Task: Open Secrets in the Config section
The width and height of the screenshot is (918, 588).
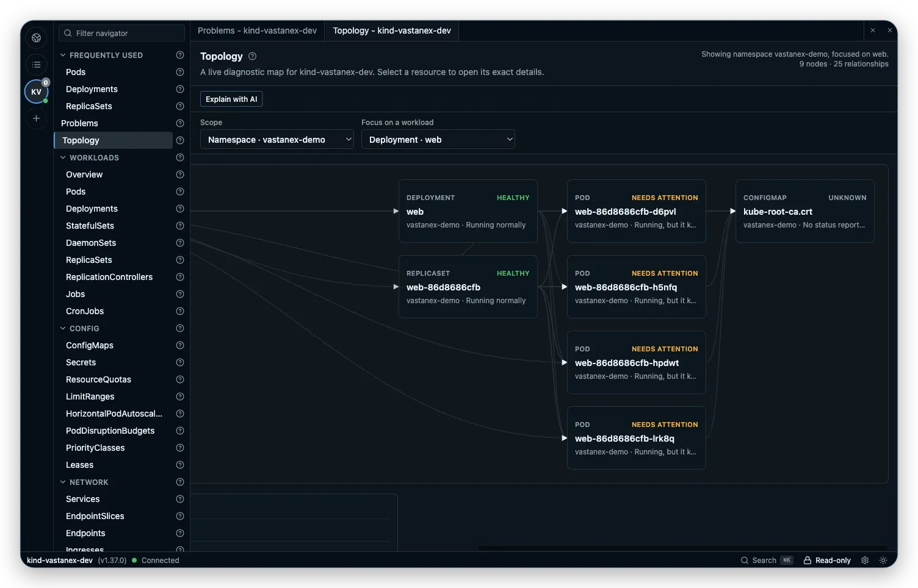Action: (81, 362)
